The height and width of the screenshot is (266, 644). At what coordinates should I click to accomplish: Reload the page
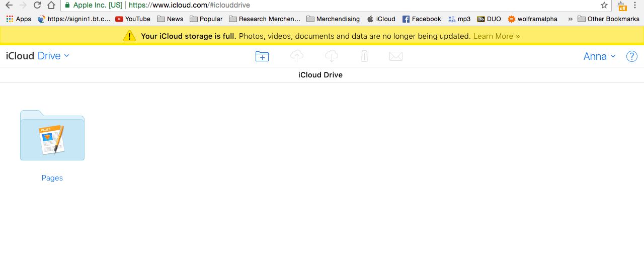pos(37,6)
